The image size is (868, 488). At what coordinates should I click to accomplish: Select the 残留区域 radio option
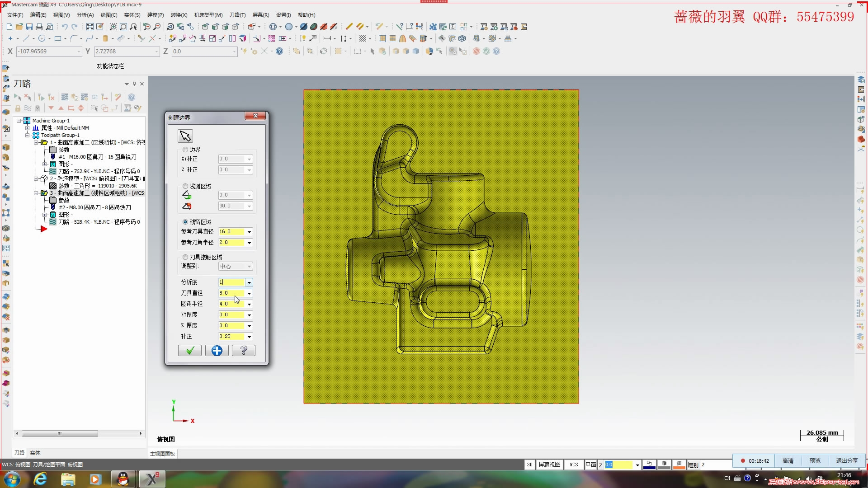tap(185, 222)
